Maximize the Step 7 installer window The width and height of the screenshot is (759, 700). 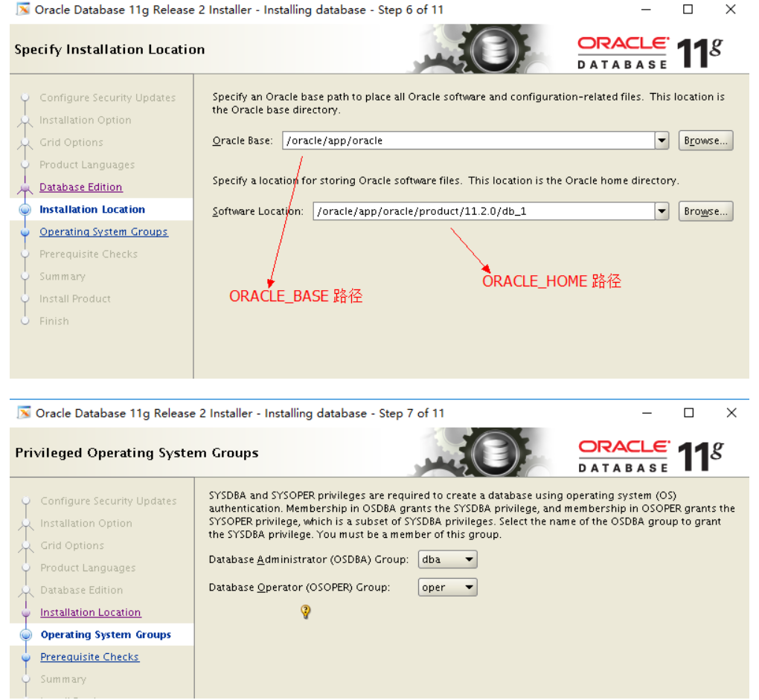[x=689, y=413]
